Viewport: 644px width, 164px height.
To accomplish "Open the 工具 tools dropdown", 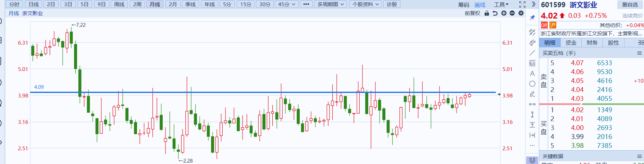I will click(x=501, y=4).
